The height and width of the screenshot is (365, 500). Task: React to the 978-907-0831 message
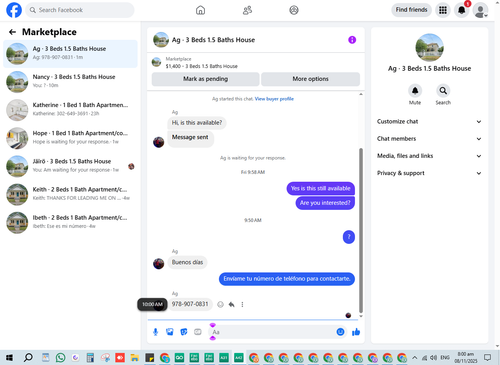click(220, 304)
